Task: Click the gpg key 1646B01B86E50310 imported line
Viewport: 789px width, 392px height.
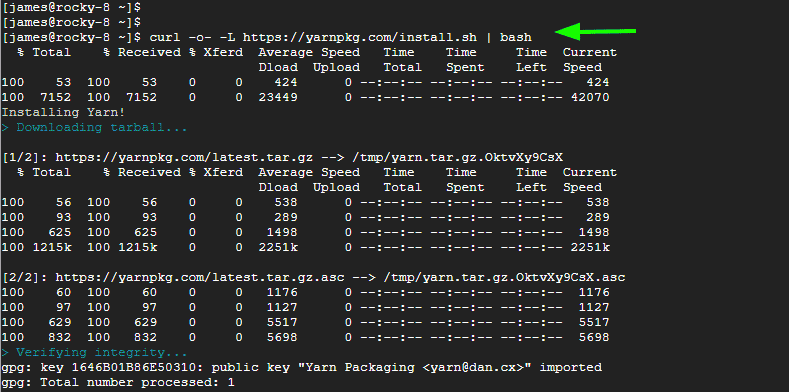Action: point(302,367)
